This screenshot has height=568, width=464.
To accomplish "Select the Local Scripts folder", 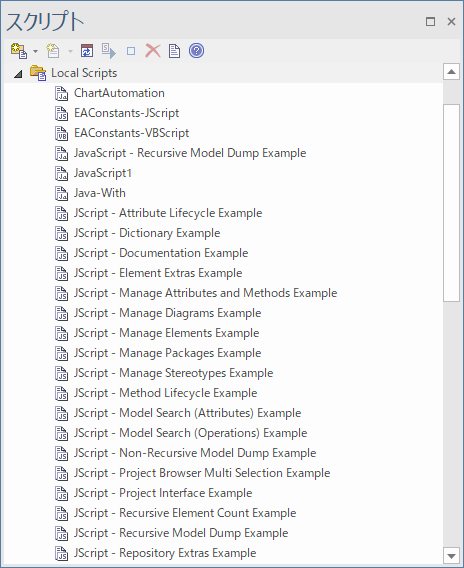I will tap(84, 73).
